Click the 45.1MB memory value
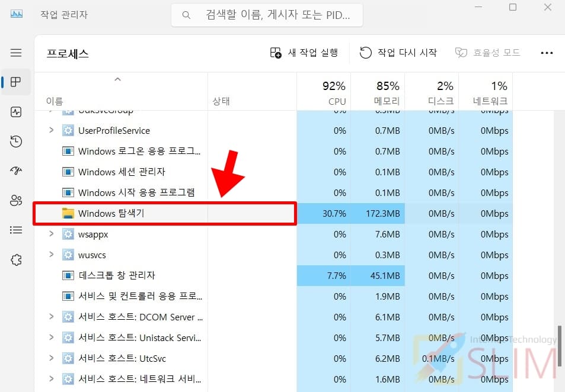This screenshot has height=392, width=565. [385, 276]
